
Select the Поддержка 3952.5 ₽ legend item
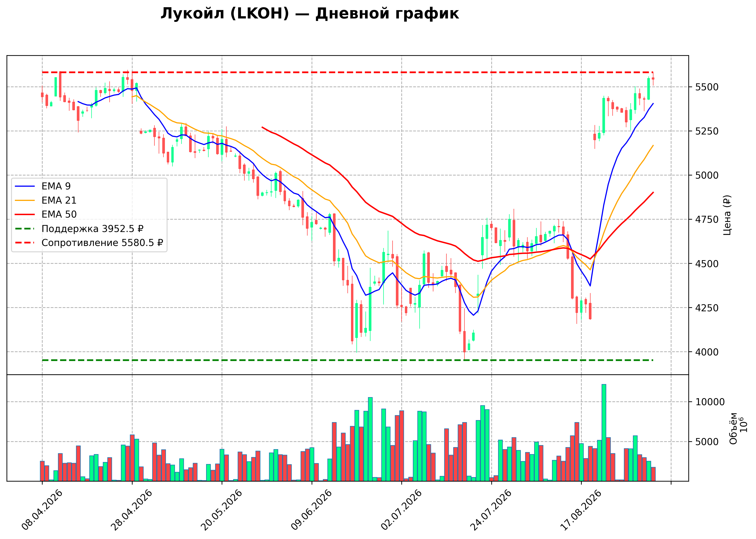tap(79, 229)
